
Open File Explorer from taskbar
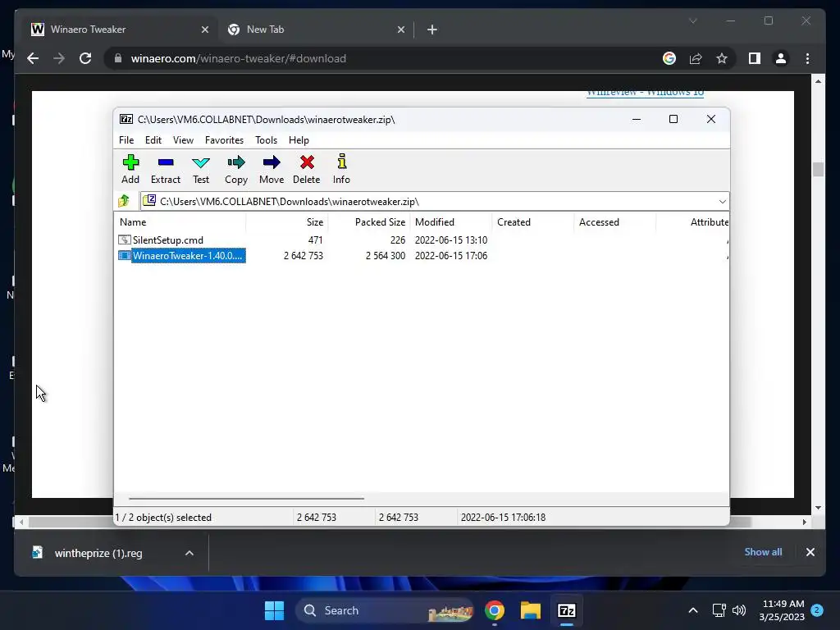531,610
